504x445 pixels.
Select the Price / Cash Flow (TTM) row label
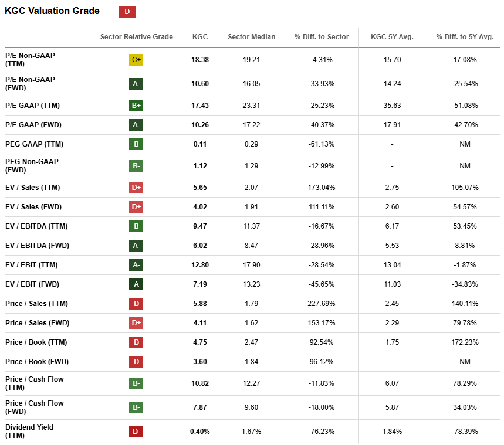pos(35,383)
